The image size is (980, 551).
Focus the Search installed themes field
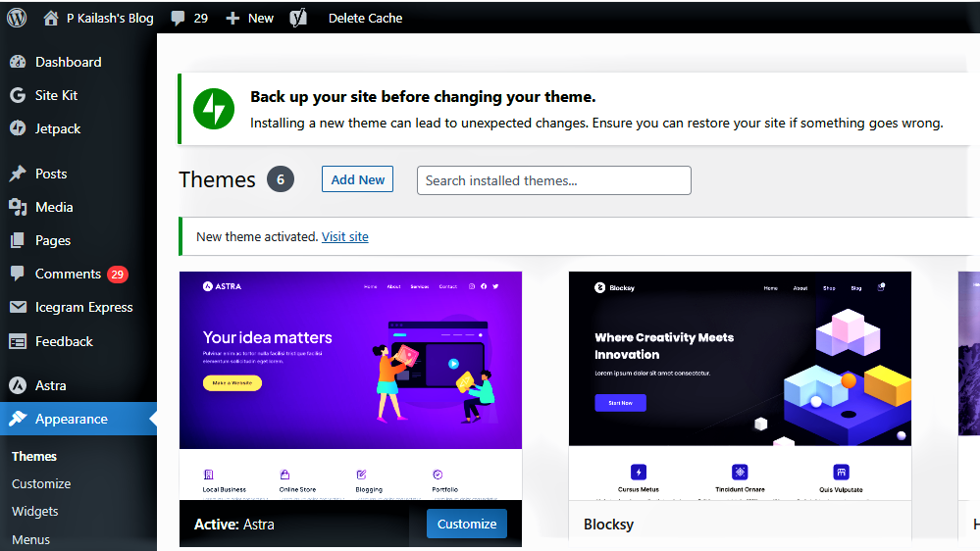click(x=553, y=180)
